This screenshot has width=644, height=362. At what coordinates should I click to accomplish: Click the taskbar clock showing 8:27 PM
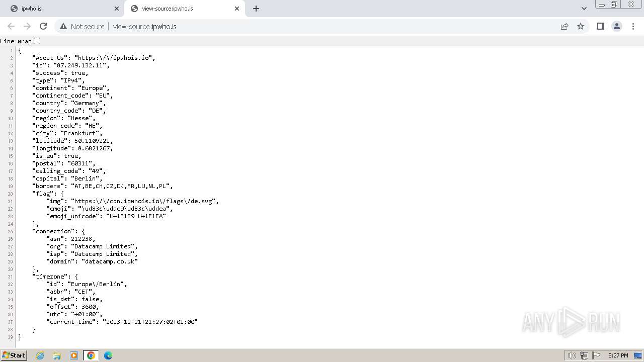point(618,355)
